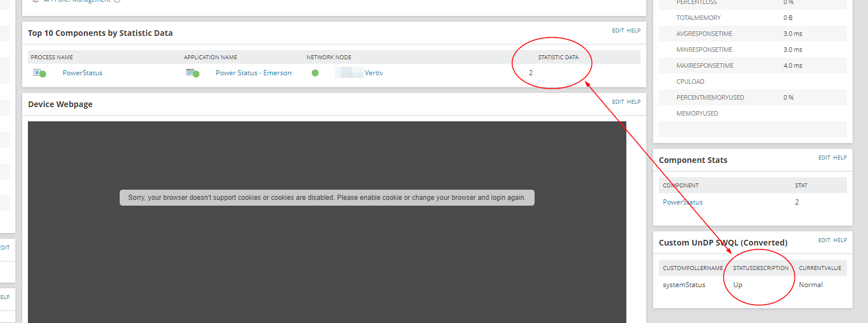Open the Power Status - Emerson application link
Image resolution: width=868 pixels, height=323 pixels.
tap(254, 73)
